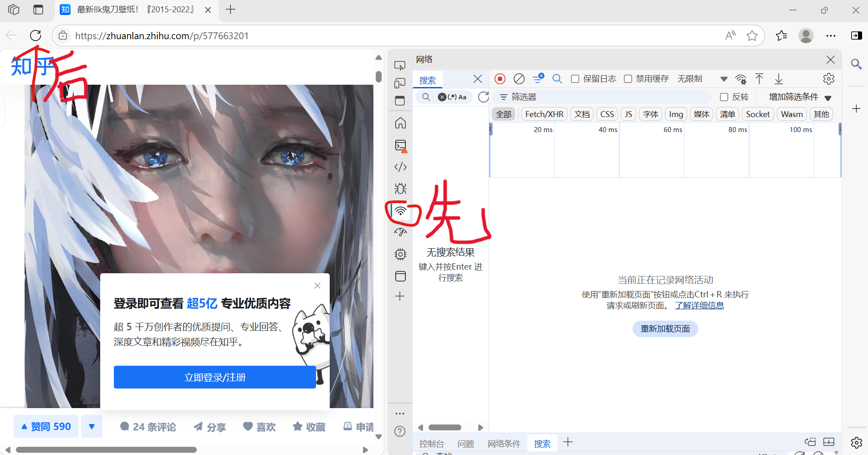
Task: Switch to 控制台 drawer tab
Action: point(432,444)
